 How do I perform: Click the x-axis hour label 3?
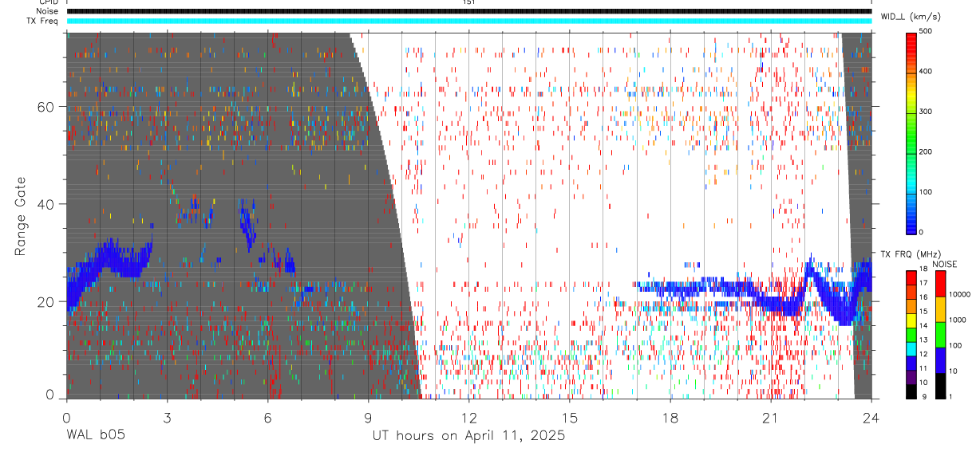[167, 418]
